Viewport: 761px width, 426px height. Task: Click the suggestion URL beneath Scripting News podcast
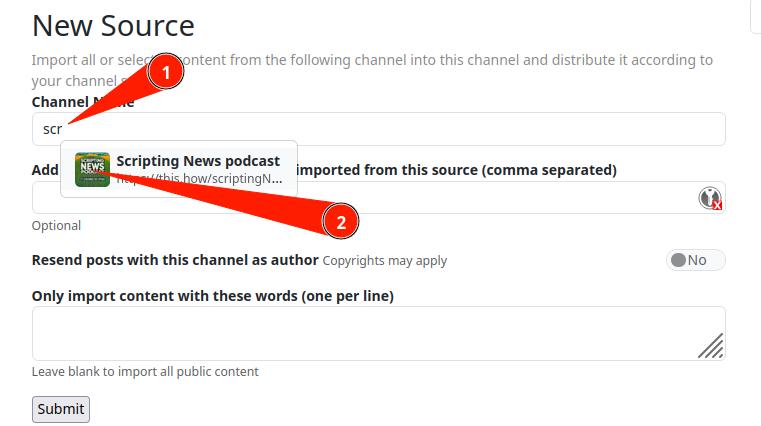pos(200,180)
